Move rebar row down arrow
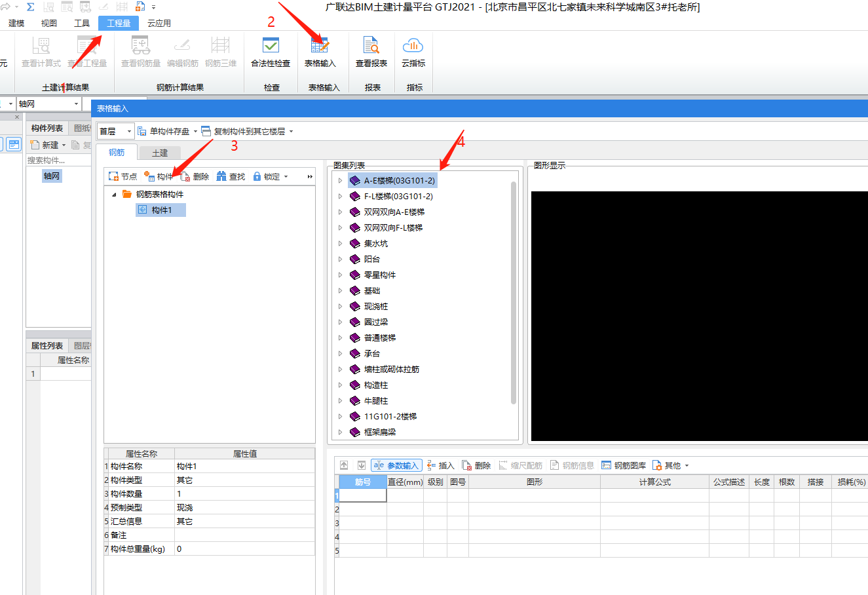 [x=361, y=465]
